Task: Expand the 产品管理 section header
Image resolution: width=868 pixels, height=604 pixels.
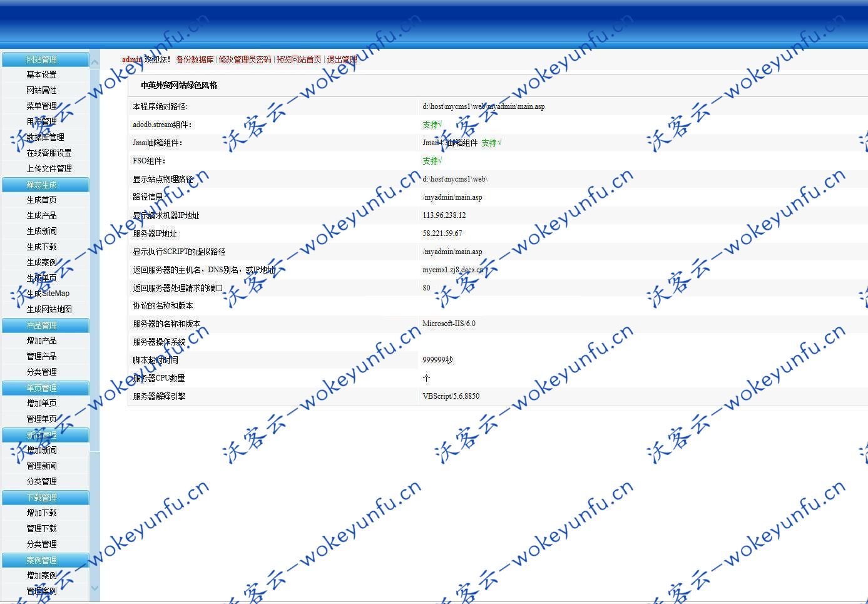Action: pos(45,325)
